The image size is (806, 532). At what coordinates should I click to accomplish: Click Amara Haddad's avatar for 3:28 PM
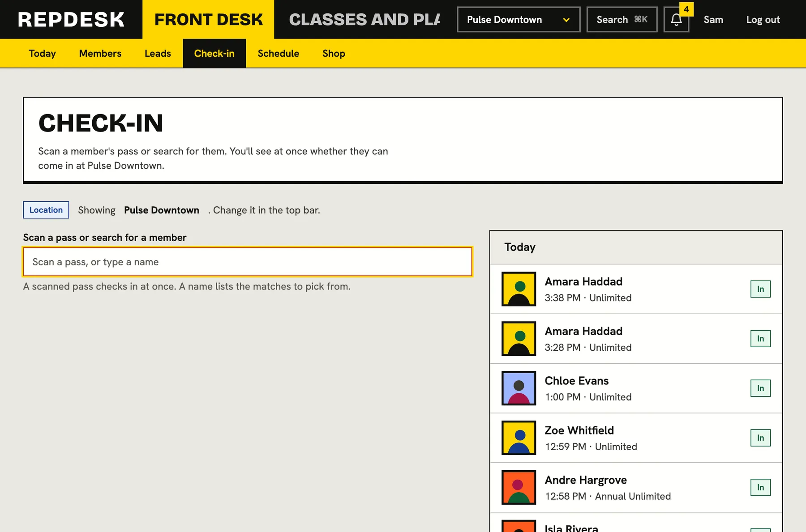519,339
